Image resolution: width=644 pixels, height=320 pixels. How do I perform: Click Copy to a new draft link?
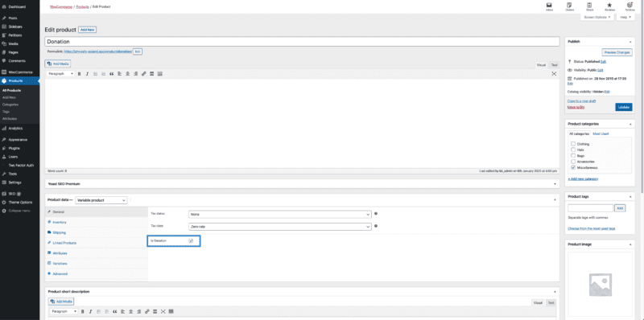point(581,101)
